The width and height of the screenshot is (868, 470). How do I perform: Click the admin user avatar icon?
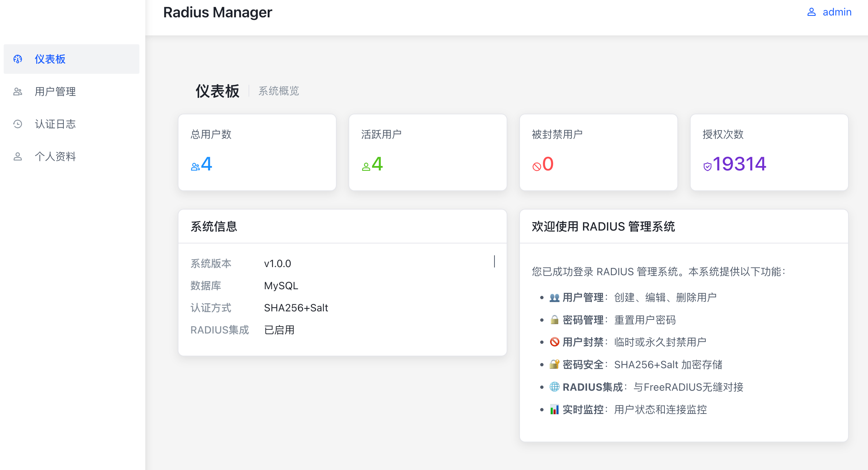tap(812, 12)
